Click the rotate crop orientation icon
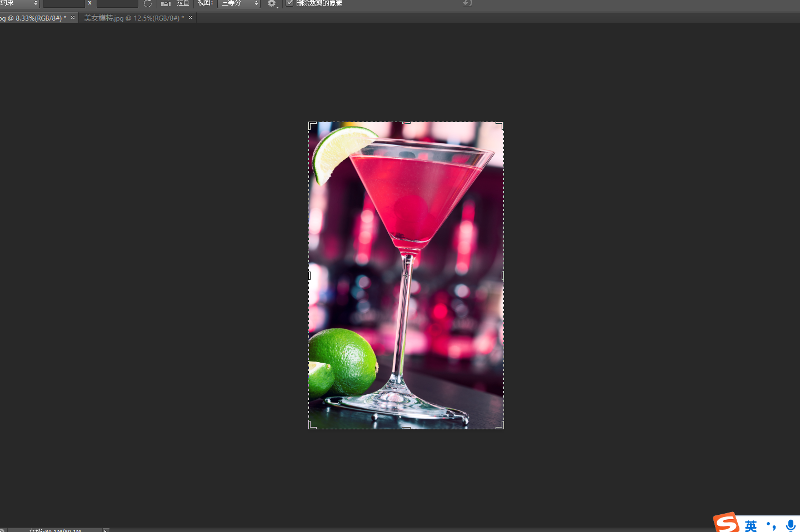Screen dimensions: 800x532 click(148, 3)
